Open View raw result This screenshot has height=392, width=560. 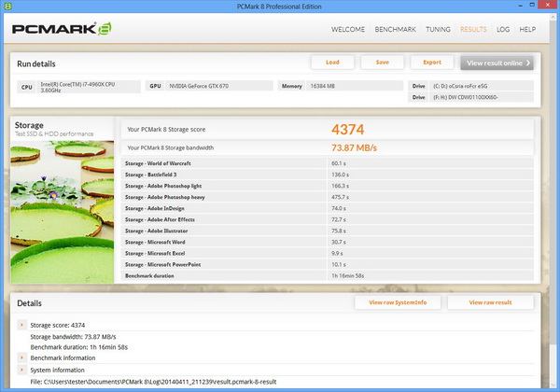[490, 302]
